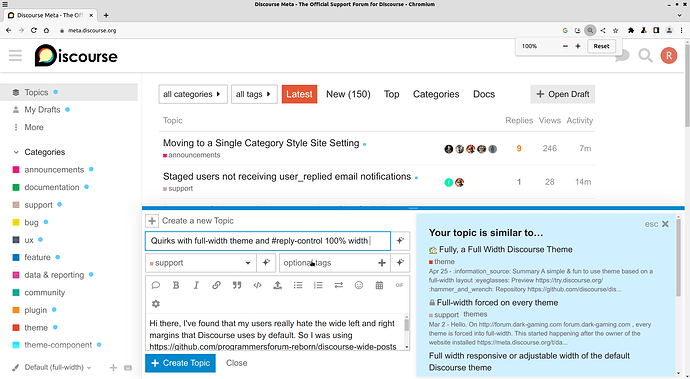The width and height of the screenshot is (690, 379).
Task: Insert date and time calendar icon
Action: click(379, 285)
